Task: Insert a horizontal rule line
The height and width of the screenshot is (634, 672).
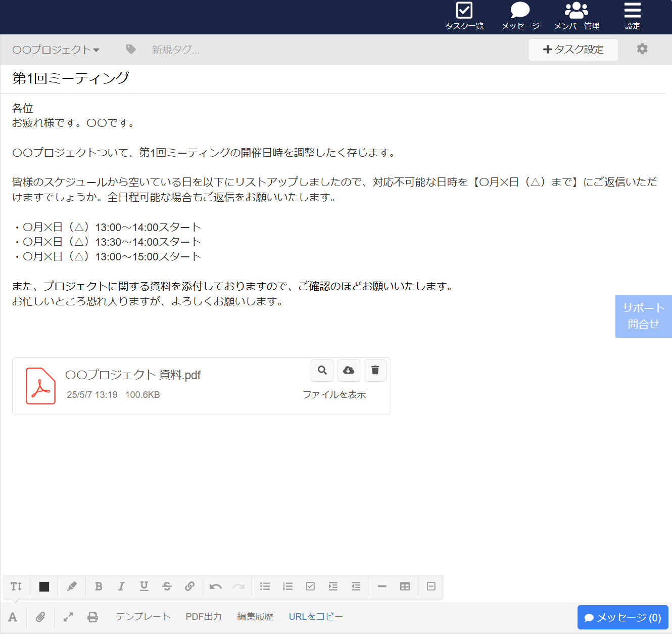Action: [x=382, y=586]
